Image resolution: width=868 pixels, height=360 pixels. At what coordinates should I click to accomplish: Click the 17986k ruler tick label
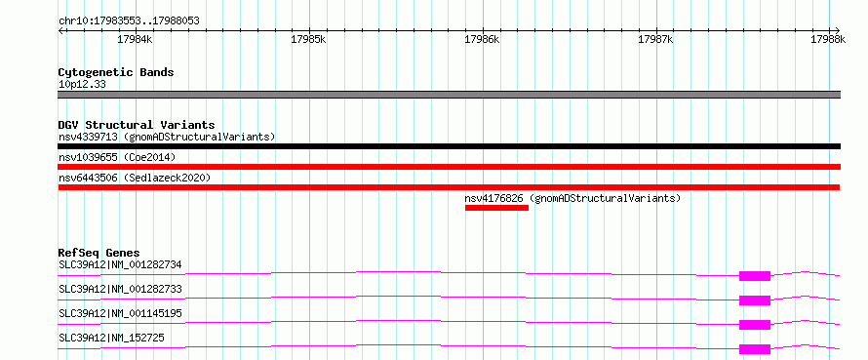[482, 39]
